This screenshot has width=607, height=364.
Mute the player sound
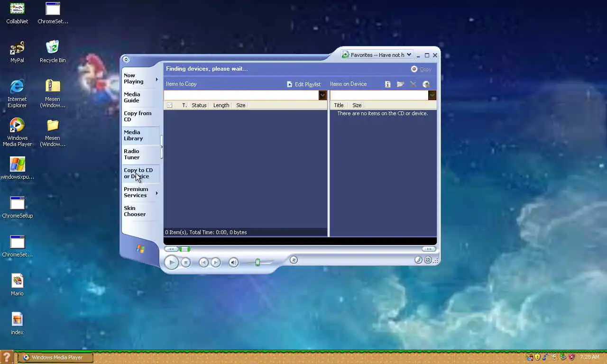(x=233, y=262)
